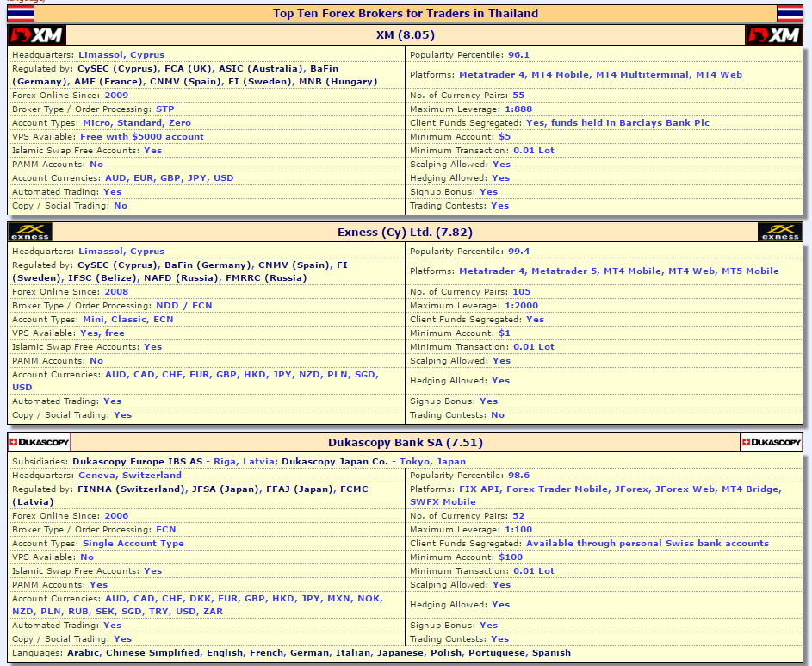Click XM's minimum account value '$5'
The height and width of the screenshot is (666, 812).
(x=505, y=137)
